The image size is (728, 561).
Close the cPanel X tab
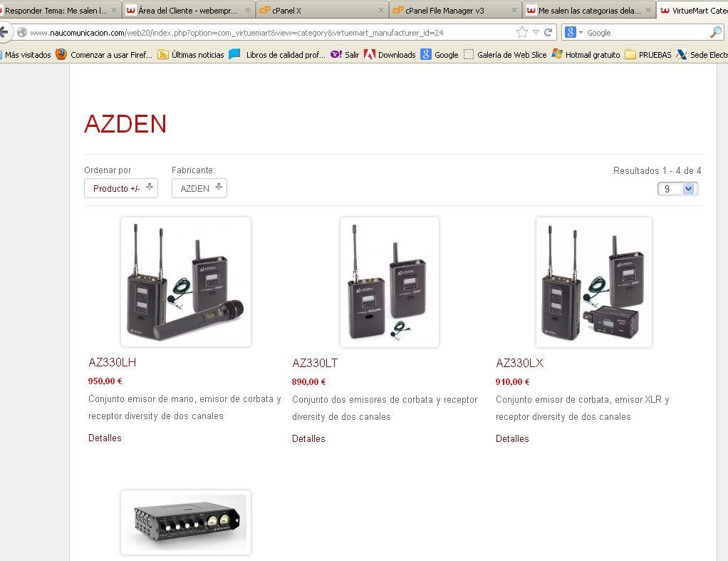coord(380,10)
